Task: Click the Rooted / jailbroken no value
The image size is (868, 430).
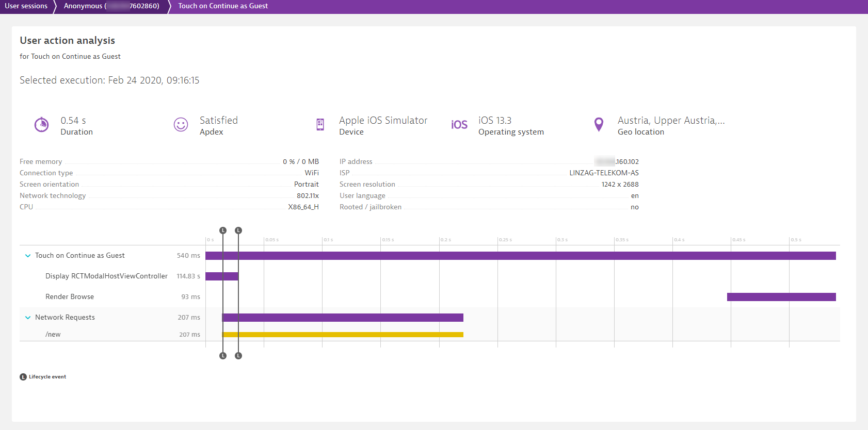Action: tap(635, 207)
